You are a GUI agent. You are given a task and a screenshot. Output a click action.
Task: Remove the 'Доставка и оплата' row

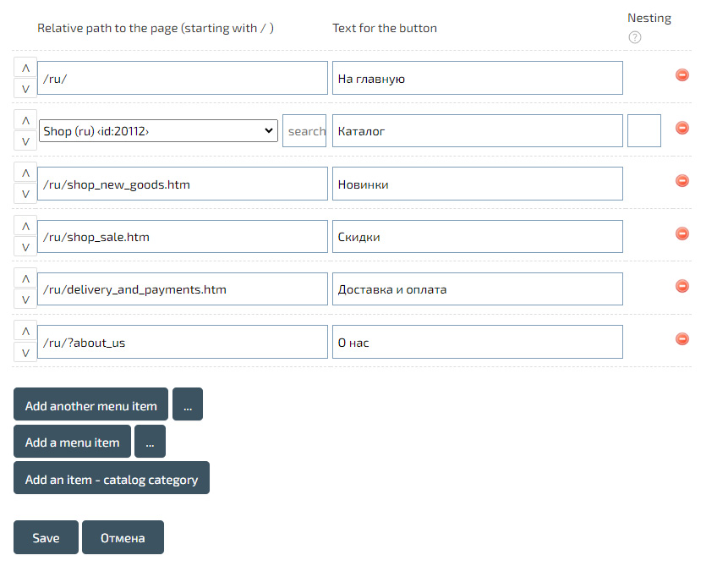point(682,286)
